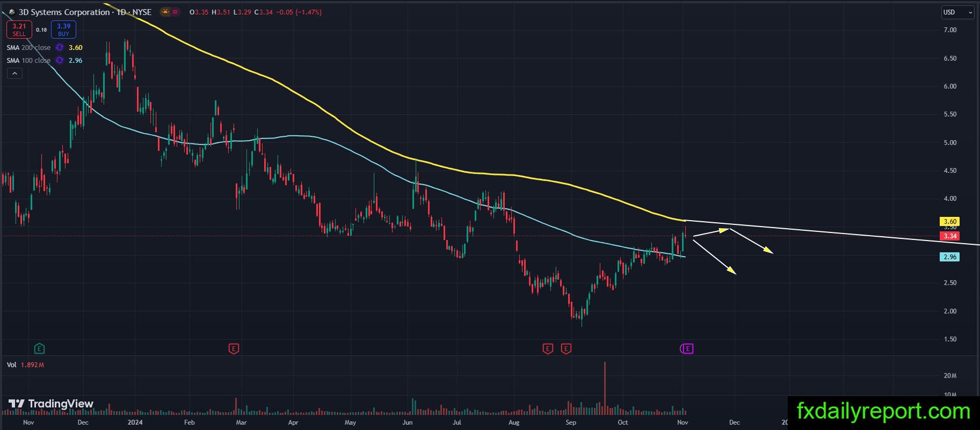980x430 pixels.
Task: Click 6.50 on the price scale
Action: click(x=950, y=59)
